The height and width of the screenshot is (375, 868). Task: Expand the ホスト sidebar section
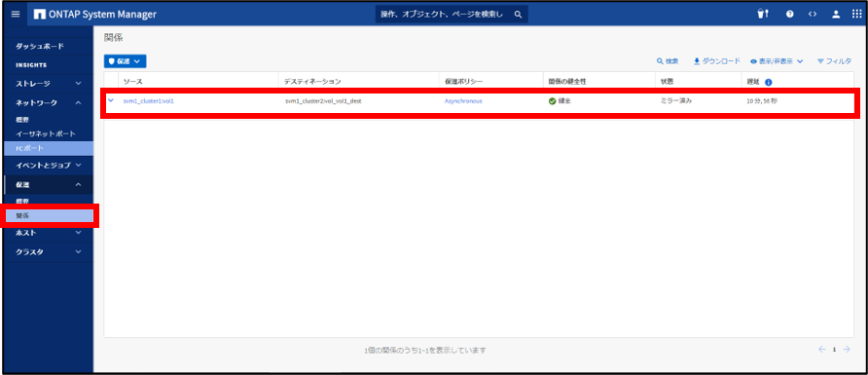[x=48, y=233]
